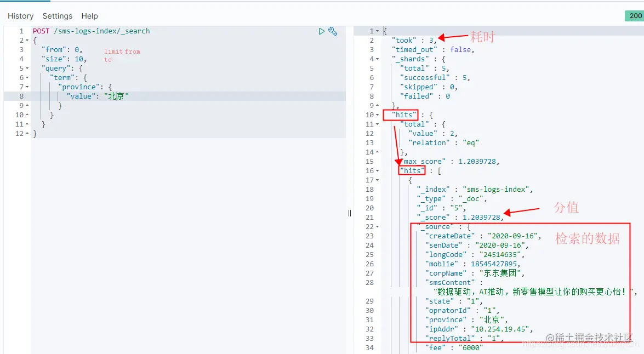Click the "took" : 3 line
The height and width of the screenshot is (354, 644).
[414, 40]
